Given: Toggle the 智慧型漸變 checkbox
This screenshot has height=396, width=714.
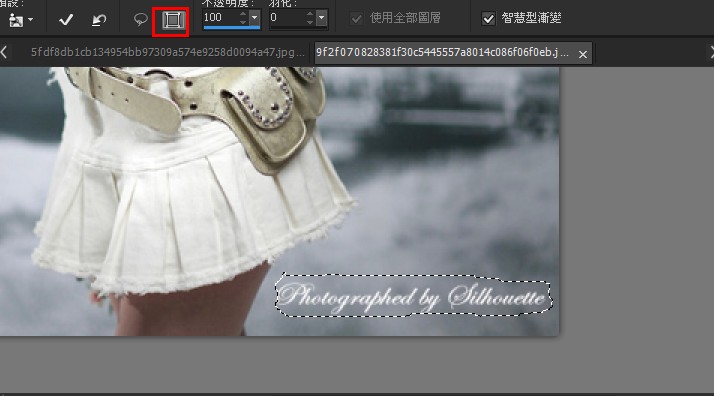Looking at the screenshot, I should pyautogui.click(x=488, y=19).
